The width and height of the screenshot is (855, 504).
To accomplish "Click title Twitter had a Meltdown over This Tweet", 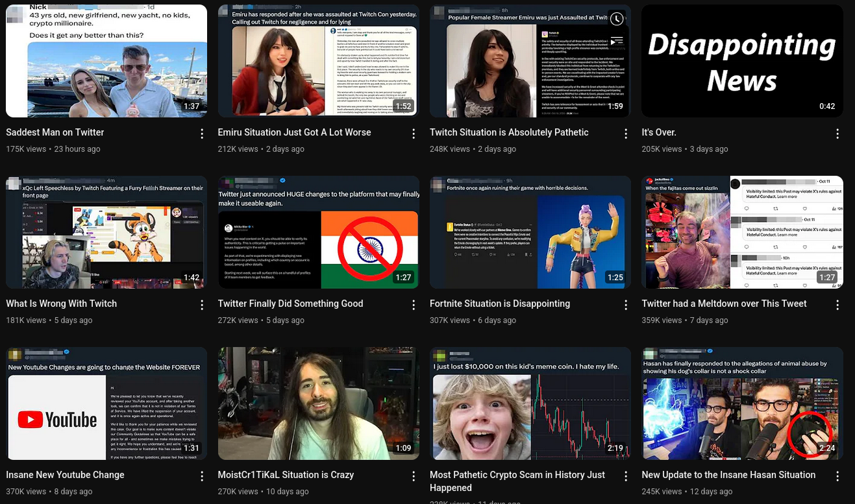I will 724,304.
